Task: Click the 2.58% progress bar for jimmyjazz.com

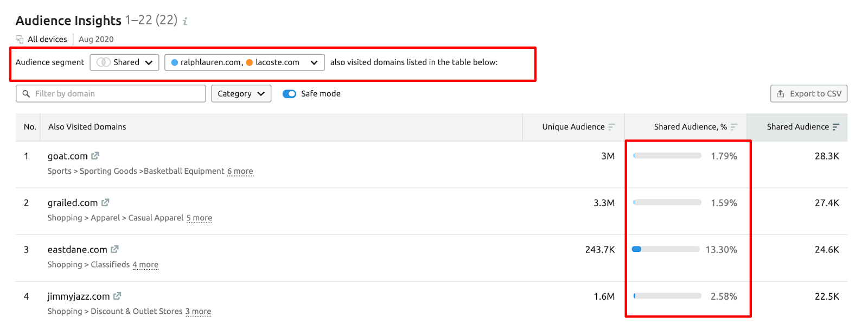Action: [667, 296]
